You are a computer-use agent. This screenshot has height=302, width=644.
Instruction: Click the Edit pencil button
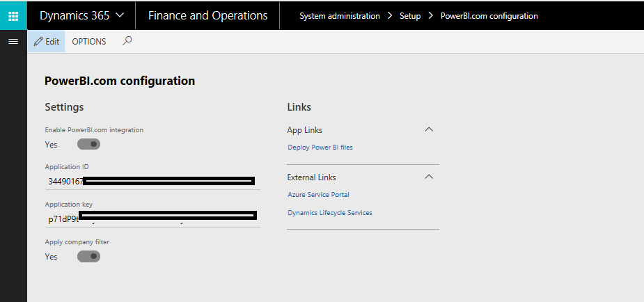pyautogui.click(x=47, y=42)
